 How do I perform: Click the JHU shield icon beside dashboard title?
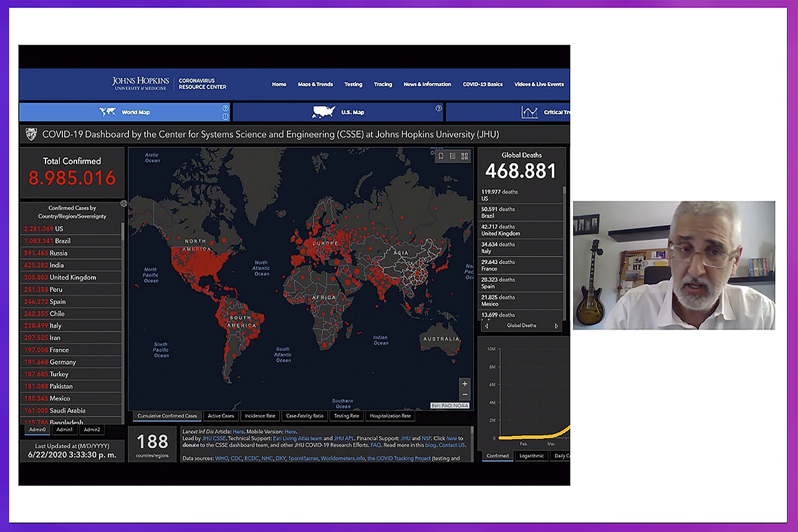pyautogui.click(x=31, y=134)
